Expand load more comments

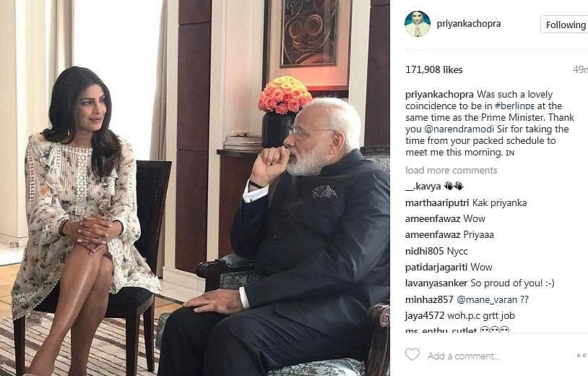pyautogui.click(x=451, y=171)
